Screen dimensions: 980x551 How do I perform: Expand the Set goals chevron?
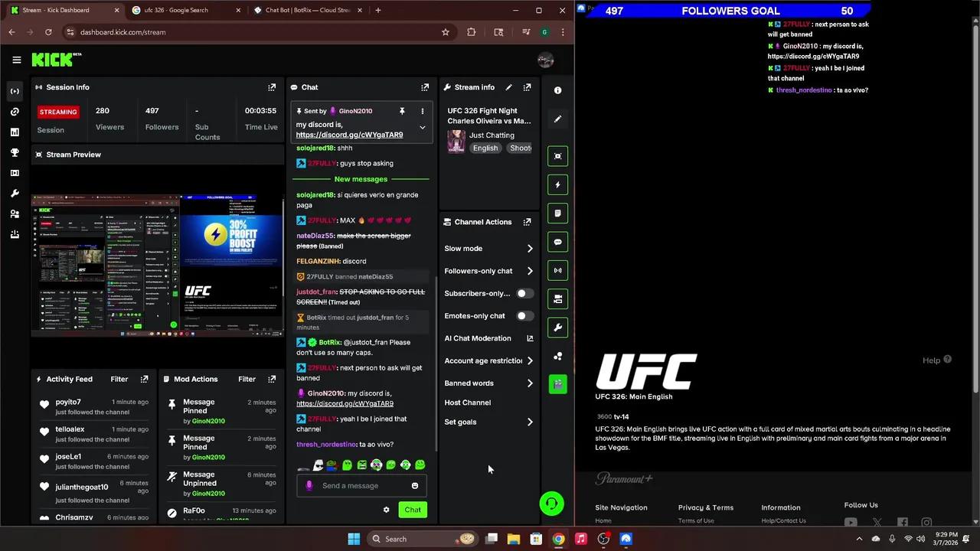coord(529,422)
